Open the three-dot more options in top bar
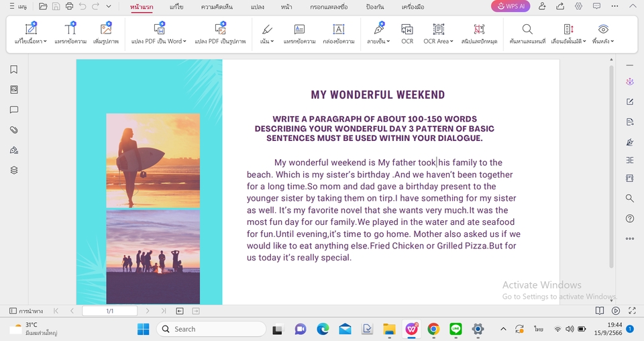This screenshot has width=644, height=341. click(615, 6)
